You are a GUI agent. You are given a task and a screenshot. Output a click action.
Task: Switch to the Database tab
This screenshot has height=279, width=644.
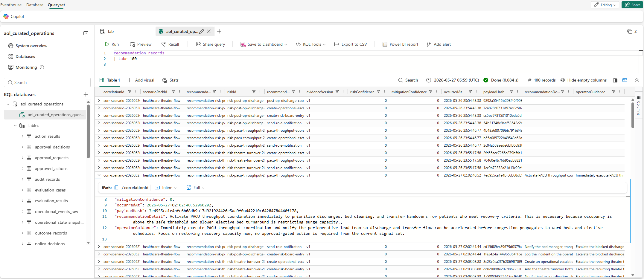pyautogui.click(x=35, y=5)
